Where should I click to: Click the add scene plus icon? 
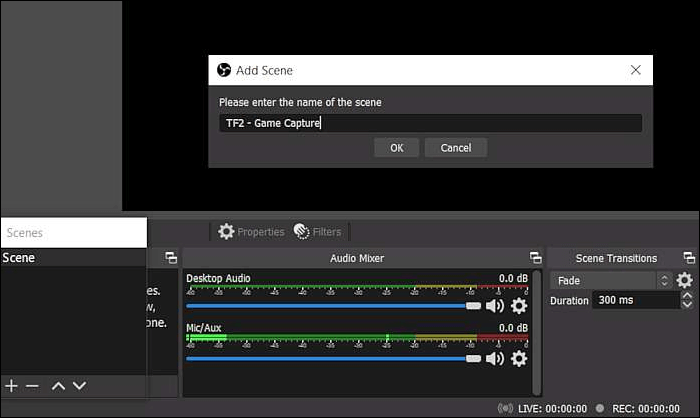[12, 386]
